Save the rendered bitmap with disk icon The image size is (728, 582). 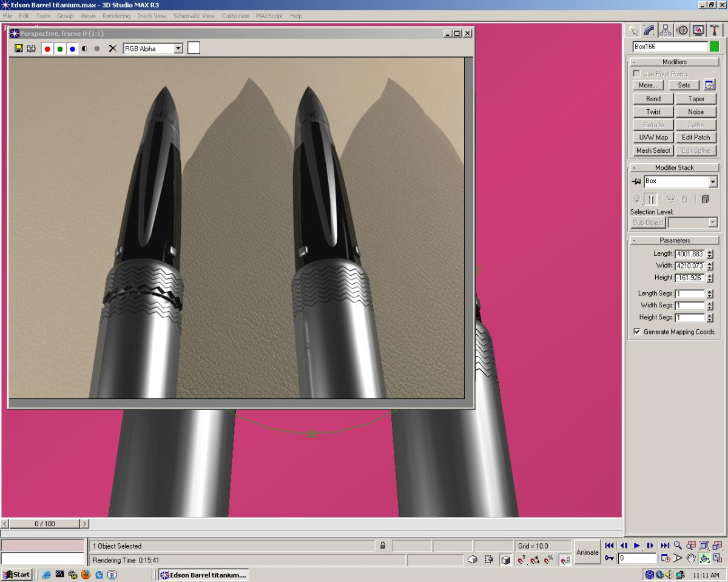pyautogui.click(x=18, y=48)
